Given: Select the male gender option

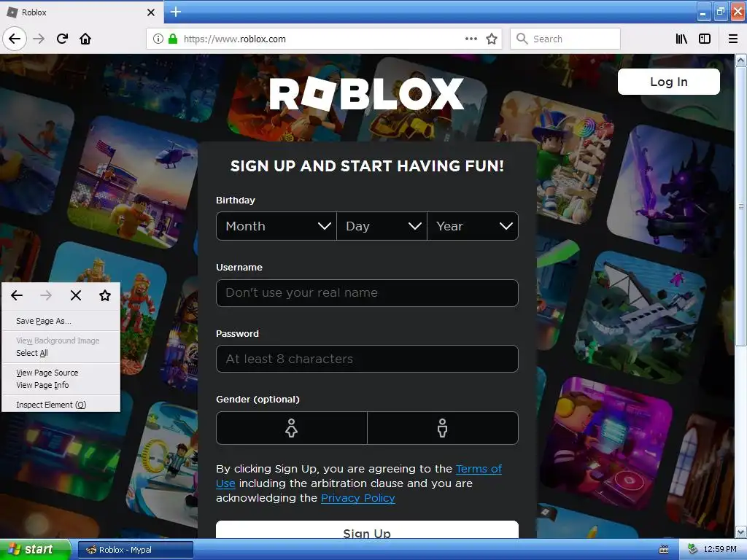Looking at the screenshot, I should [x=443, y=428].
